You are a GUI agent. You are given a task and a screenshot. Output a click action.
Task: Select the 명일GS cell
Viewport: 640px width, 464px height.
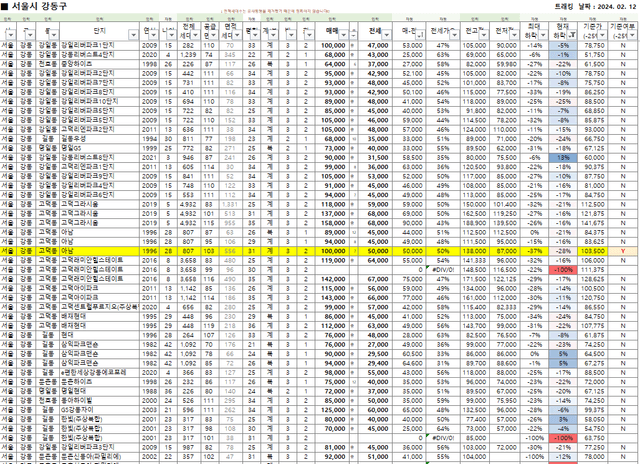pos(99,148)
